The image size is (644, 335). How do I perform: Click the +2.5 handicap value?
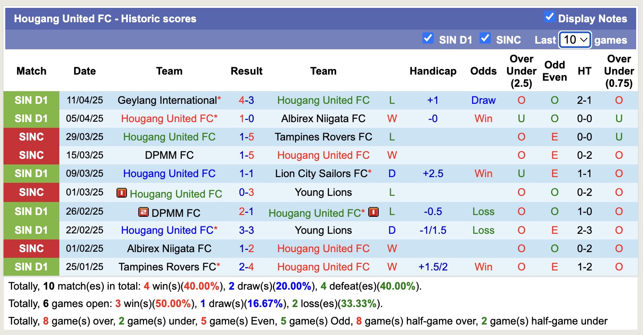(433, 174)
